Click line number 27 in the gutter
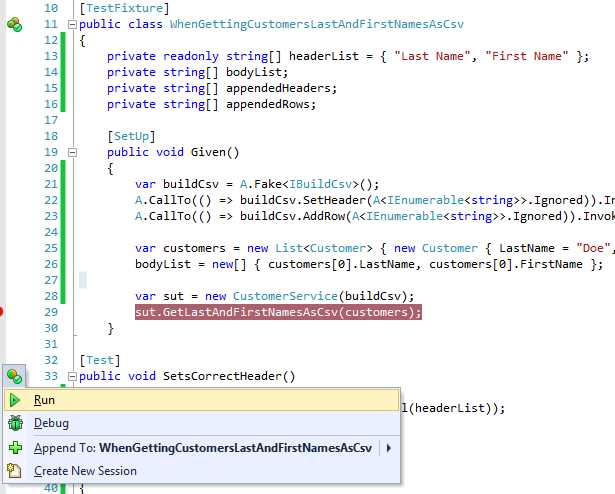Viewport: 615px width, 494px height. [51, 280]
